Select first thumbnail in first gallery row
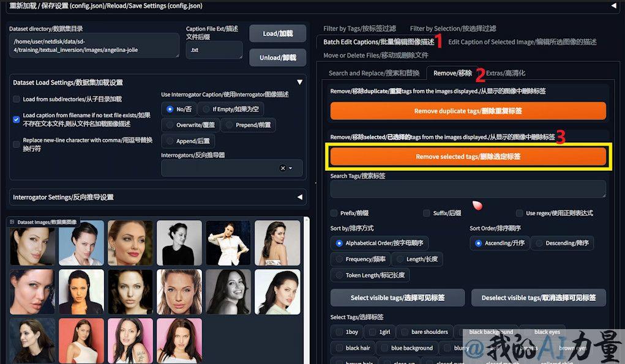This screenshot has width=625, height=364. point(32,243)
